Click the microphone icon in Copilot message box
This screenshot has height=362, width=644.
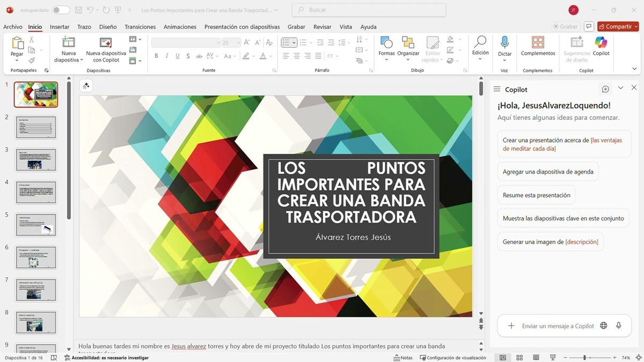(x=619, y=326)
